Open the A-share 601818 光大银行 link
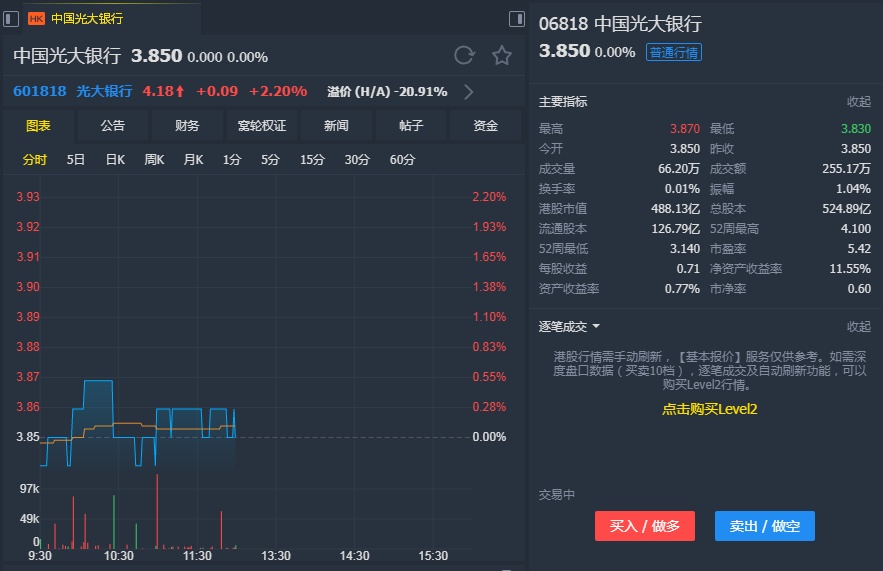 pos(72,91)
